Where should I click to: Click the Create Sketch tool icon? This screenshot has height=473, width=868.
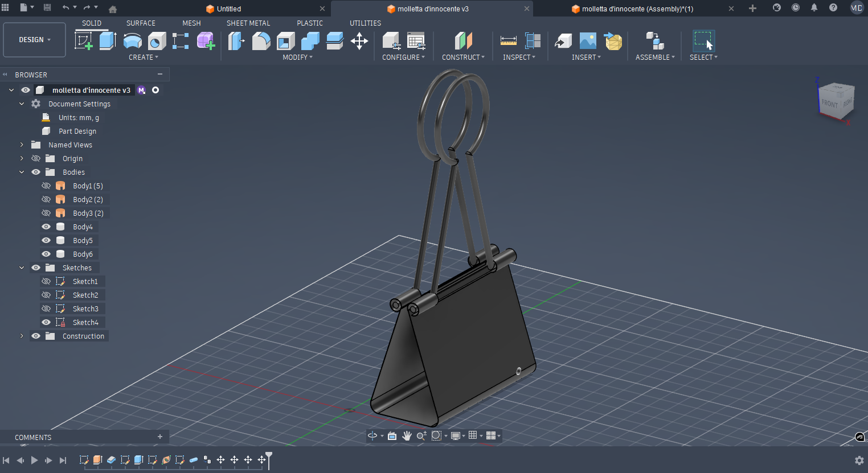click(x=84, y=41)
